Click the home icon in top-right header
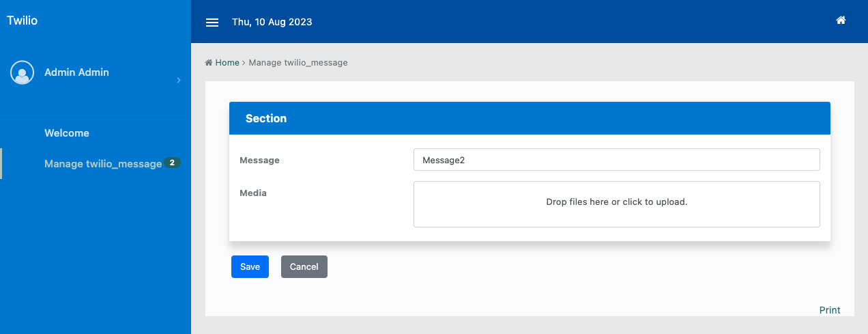The image size is (868, 334). point(841,20)
